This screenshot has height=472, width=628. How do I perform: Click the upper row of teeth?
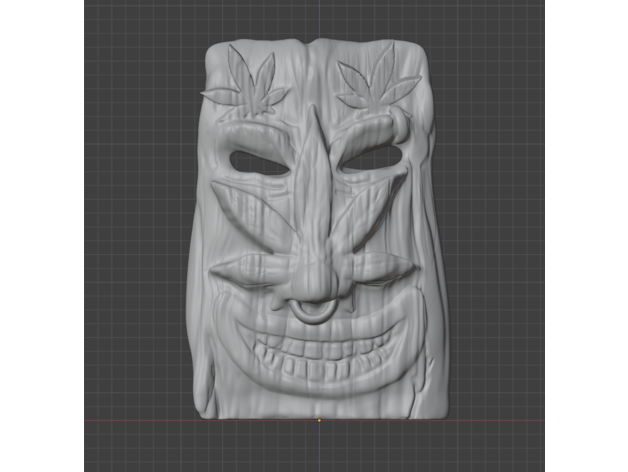pos(312,350)
